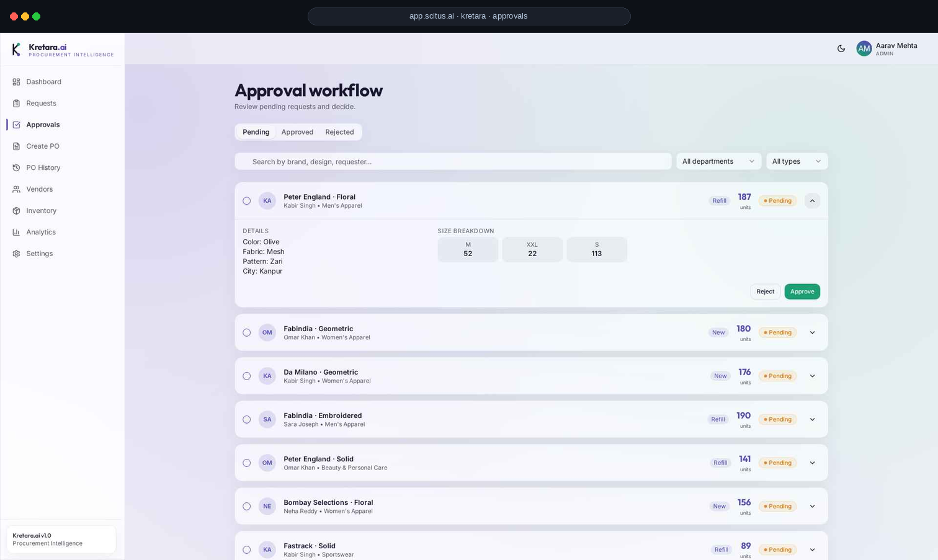Open the Inventory page
Viewport: 938px width, 560px height.
coord(62,211)
